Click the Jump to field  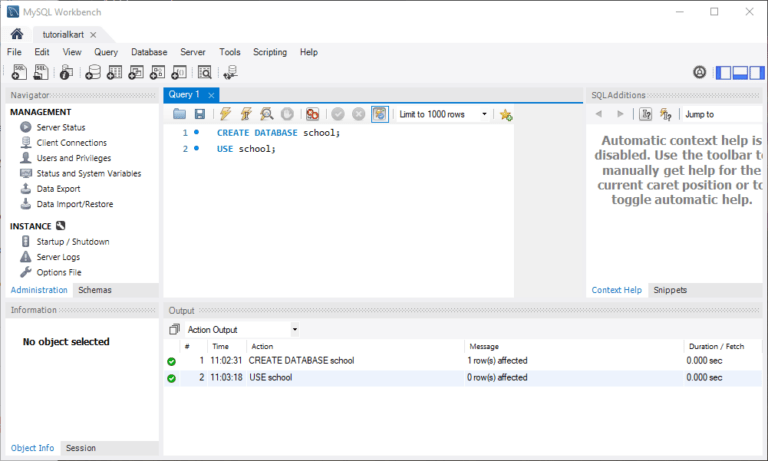(x=722, y=114)
